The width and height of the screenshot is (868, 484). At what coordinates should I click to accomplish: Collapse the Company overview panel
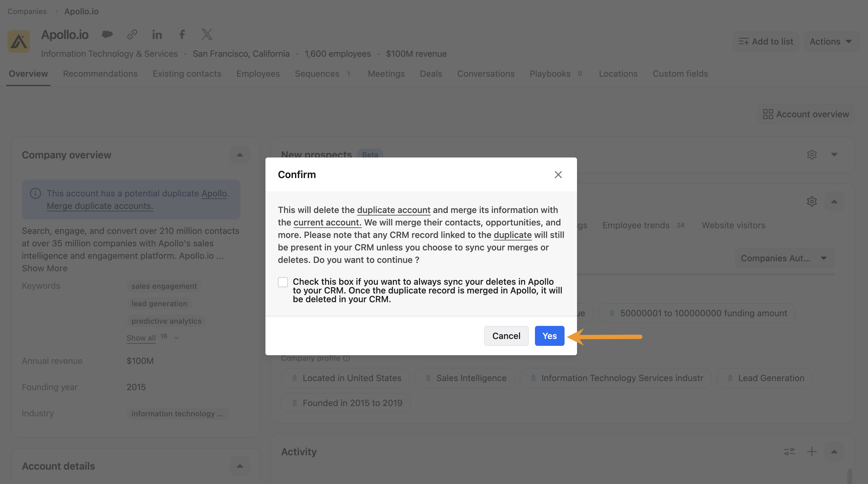pos(240,155)
